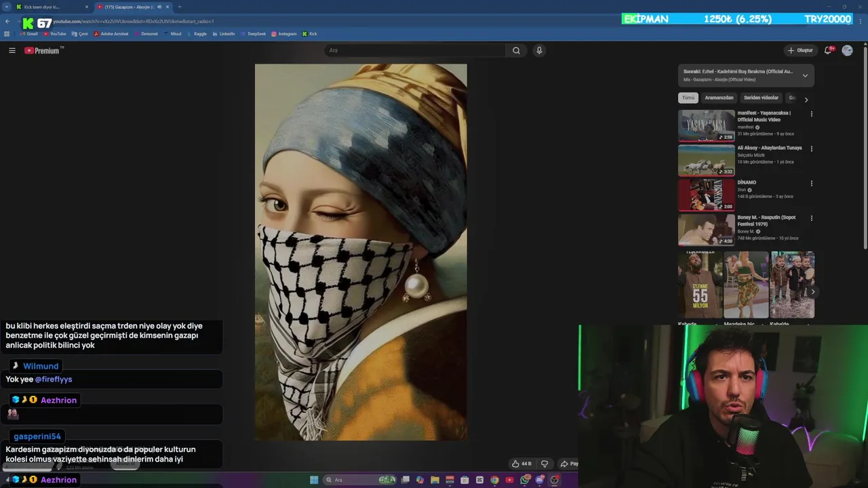868x488 pixels.
Task: Open the DeepSeek bookmark
Action: (254, 33)
